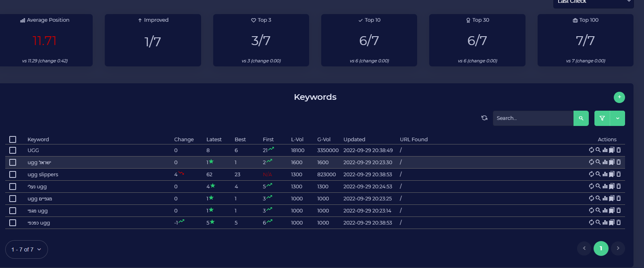The width and height of the screenshot is (644, 268).
Task: Sort table by L-Vol column header
Action: (297, 139)
